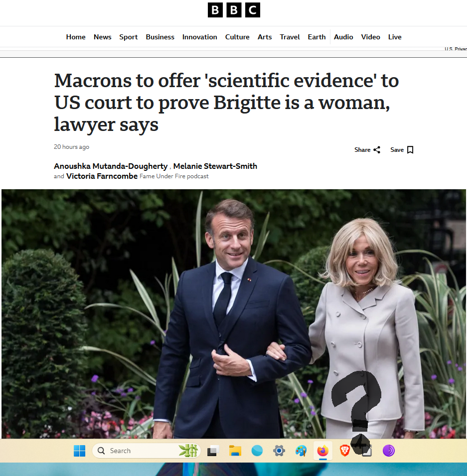Click the Victoria Farncombe author link
This screenshot has height=476, width=467.
pyautogui.click(x=102, y=176)
